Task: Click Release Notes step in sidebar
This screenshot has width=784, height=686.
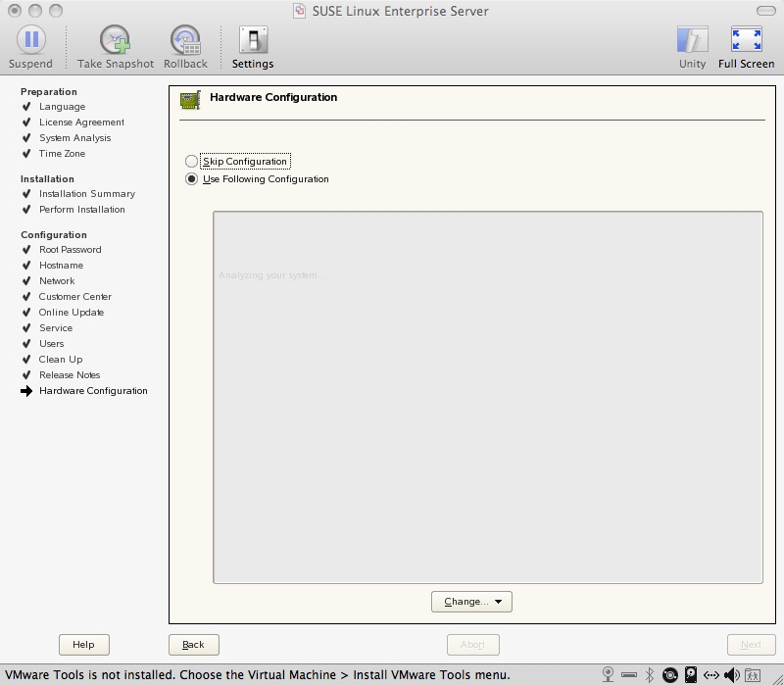Action: 70,375
